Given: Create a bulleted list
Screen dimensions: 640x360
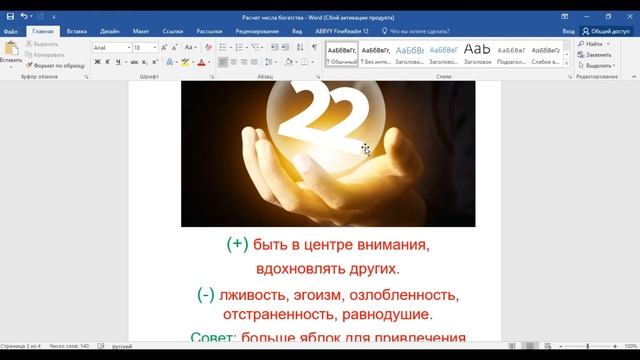Looking at the screenshot, I should 223,48.
